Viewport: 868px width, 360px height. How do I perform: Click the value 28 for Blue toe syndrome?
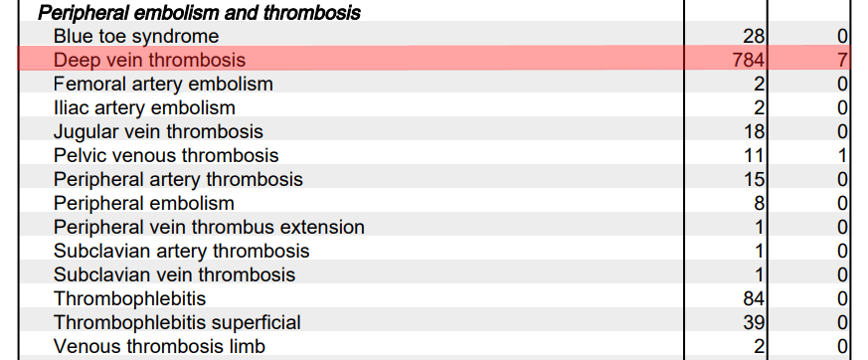point(754,37)
